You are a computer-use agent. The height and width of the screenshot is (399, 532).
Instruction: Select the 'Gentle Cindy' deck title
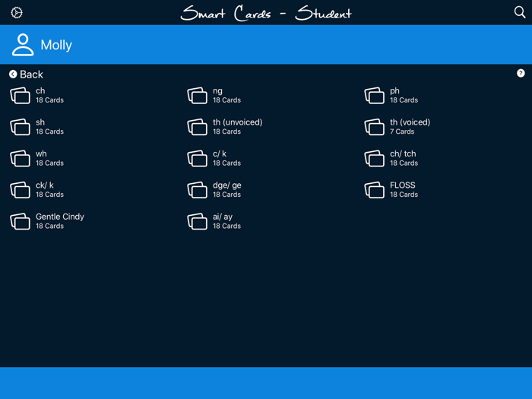(60, 217)
